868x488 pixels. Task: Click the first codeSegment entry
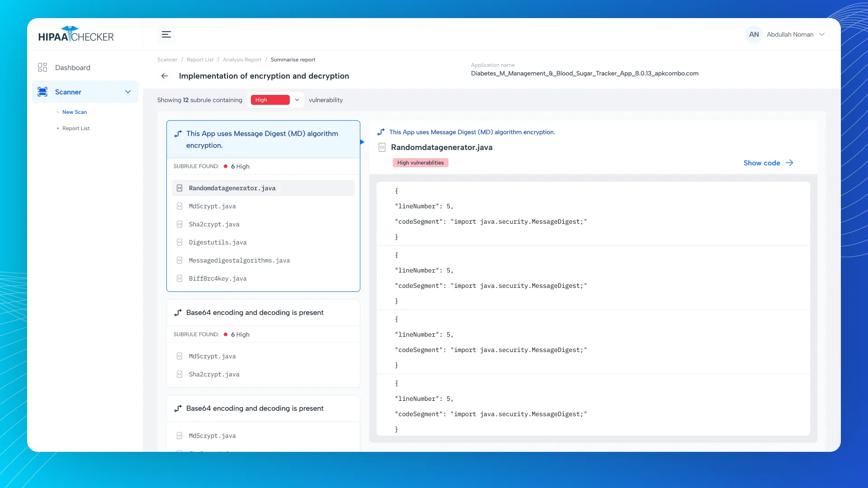click(491, 221)
